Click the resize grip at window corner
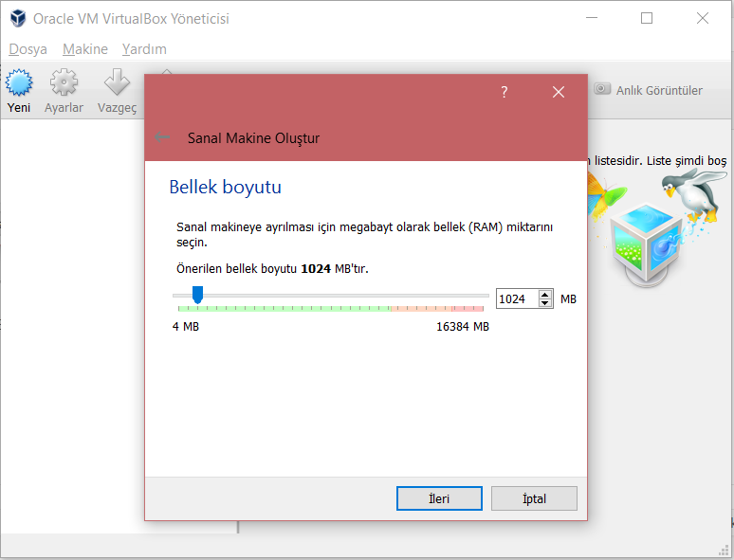734x560 pixels. 724,550
